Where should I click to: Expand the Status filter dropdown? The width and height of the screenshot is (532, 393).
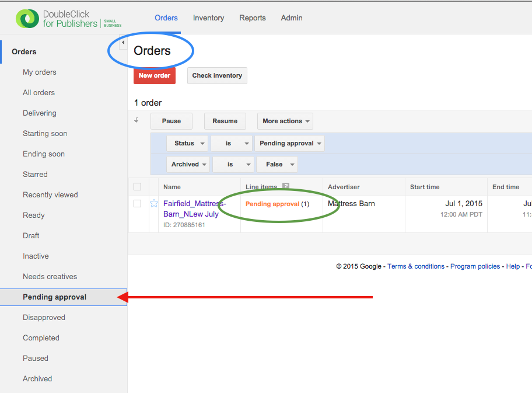coord(187,143)
